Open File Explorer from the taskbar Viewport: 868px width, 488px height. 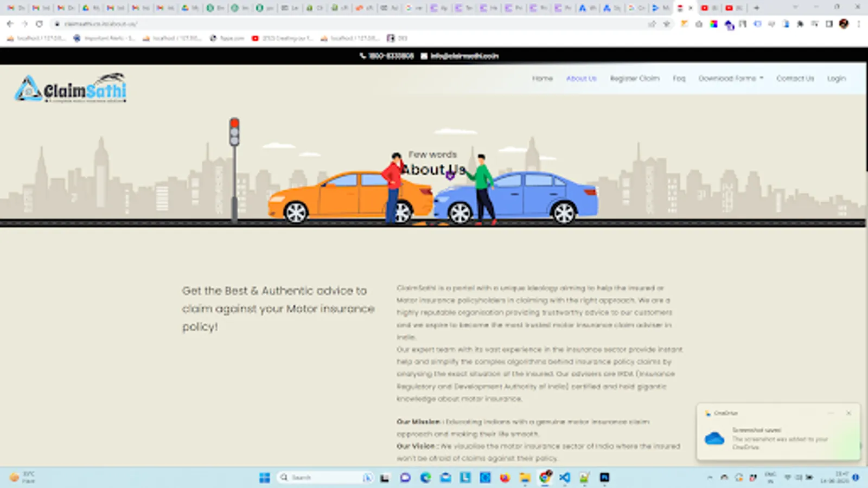point(525,478)
